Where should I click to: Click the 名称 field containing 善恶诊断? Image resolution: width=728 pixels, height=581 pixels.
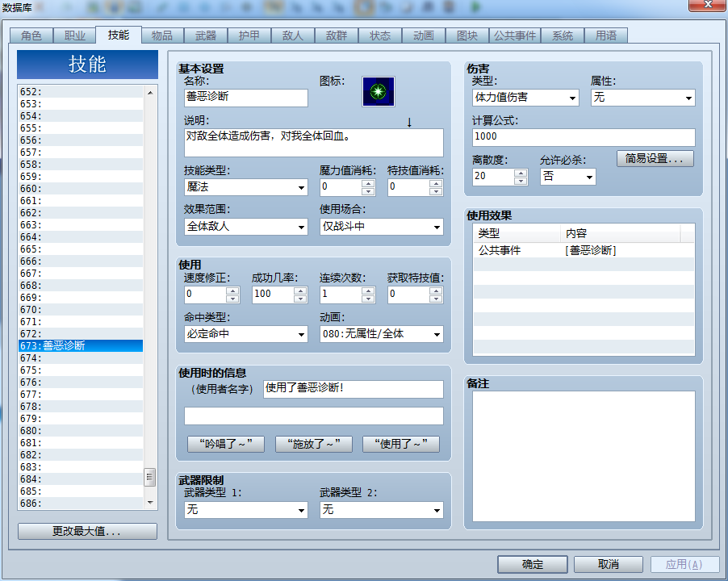245,98
